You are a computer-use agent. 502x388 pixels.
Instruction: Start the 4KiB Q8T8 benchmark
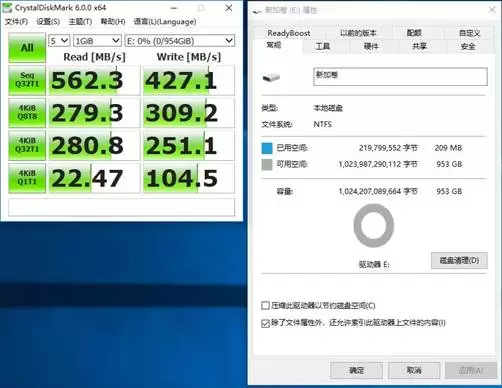coord(27,113)
